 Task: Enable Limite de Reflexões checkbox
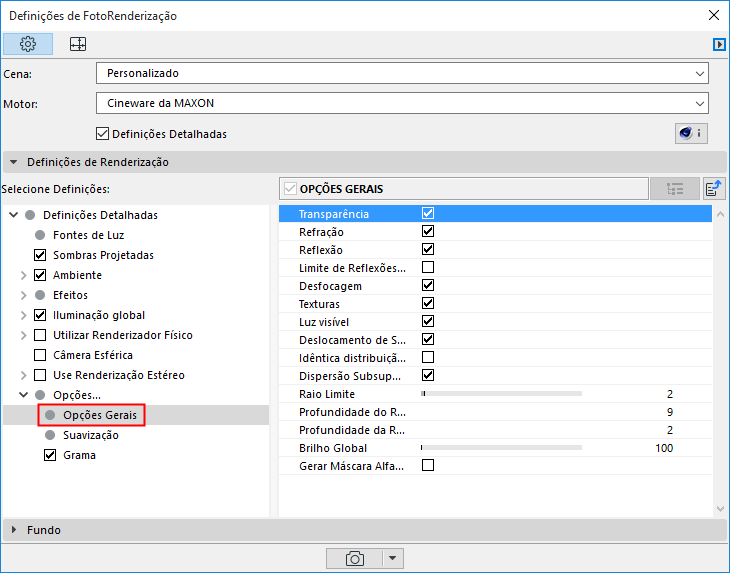pos(428,267)
